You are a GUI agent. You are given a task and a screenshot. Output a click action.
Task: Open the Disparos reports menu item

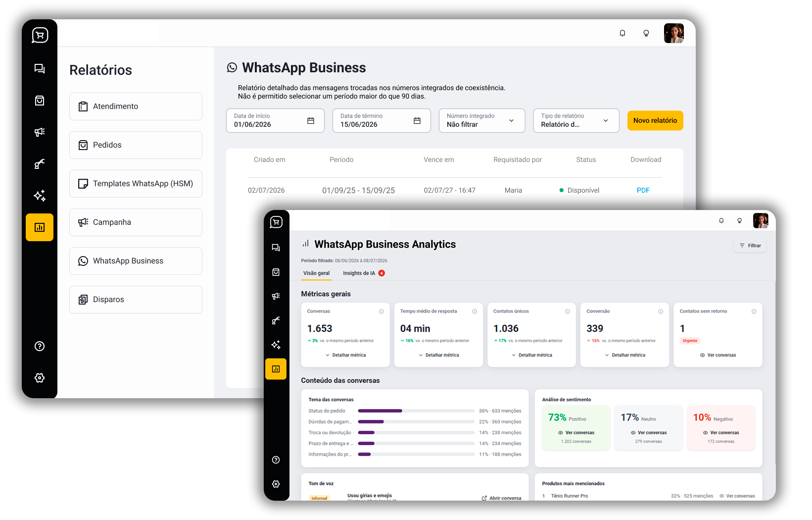(x=136, y=300)
